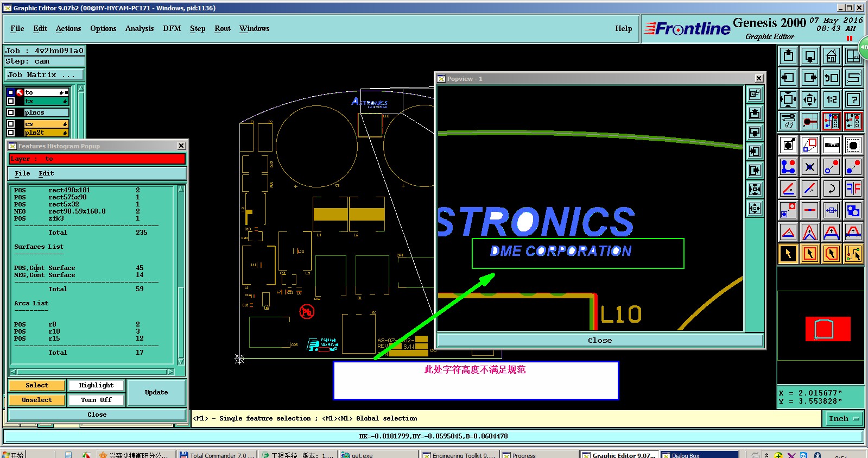Open the tools and palette settings icon
The image size is (868, 458).
(788, 121)
